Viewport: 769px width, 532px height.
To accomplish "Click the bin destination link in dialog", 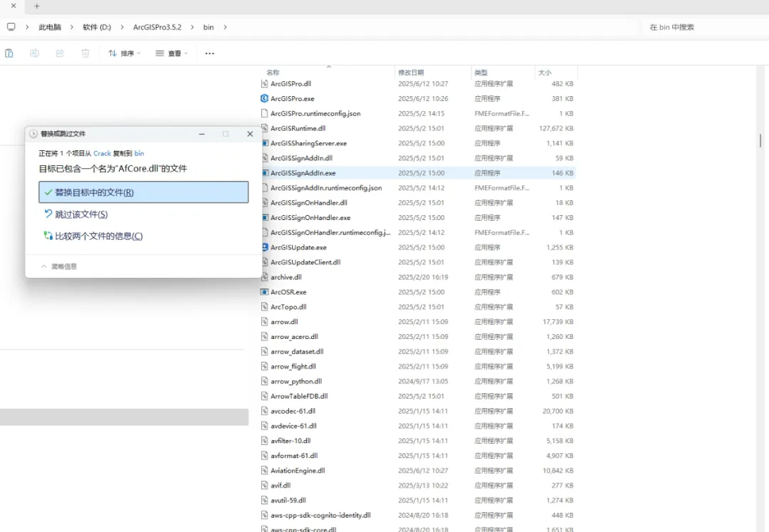I will [x=140, y=153].
